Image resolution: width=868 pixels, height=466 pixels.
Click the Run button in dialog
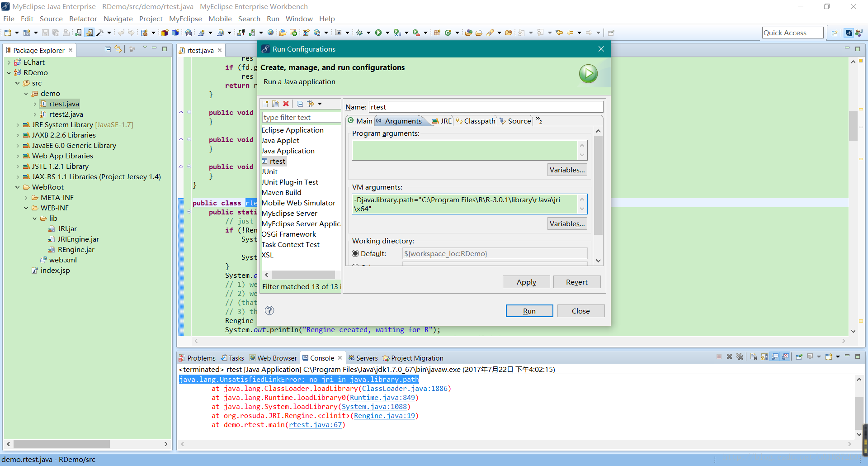(529, 311)
